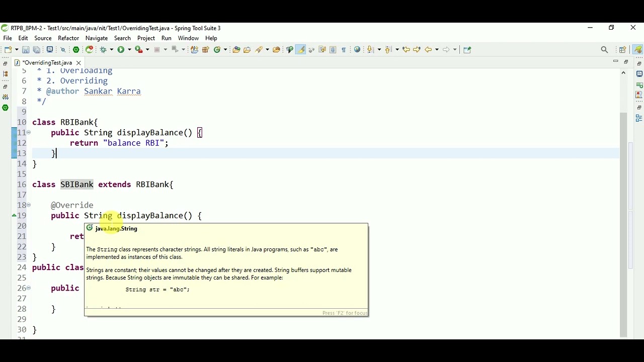Click 'java.lang.String' tooltip header
The width and height of the screenshot is (644, 362).
click(x=116, y=228)
